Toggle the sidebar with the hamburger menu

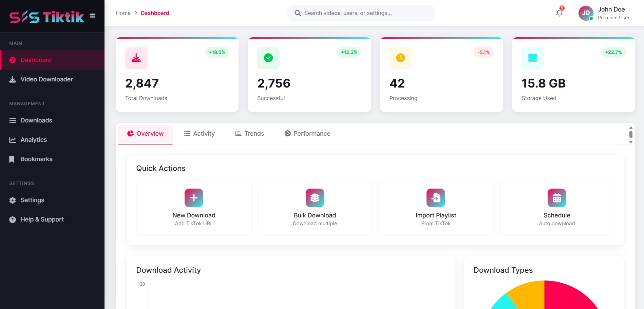click(x=92, y=16)
